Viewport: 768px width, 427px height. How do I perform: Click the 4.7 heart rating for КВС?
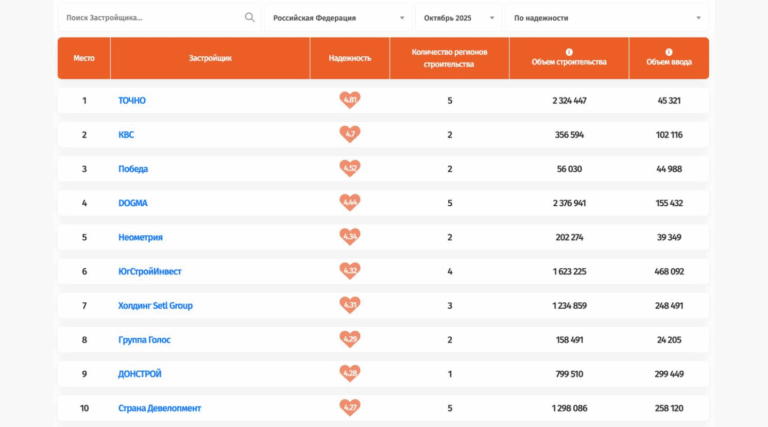pos(349,134)
